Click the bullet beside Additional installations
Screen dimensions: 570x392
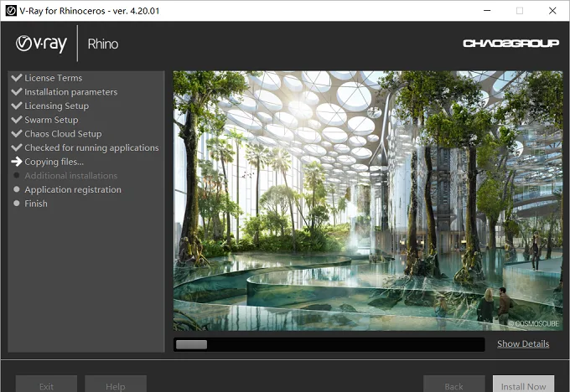coord(17,175)
